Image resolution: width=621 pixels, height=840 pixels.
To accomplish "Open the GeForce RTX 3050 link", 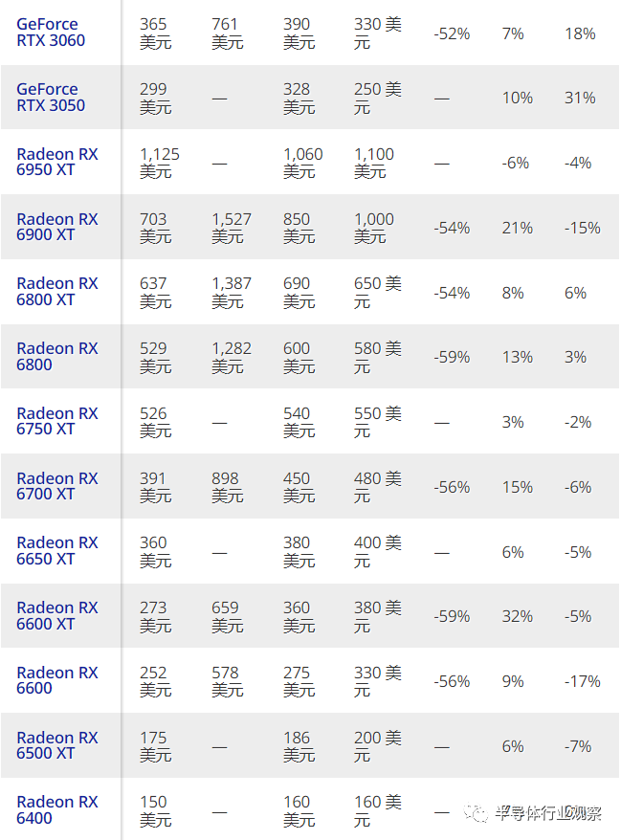I will [51, 97].
